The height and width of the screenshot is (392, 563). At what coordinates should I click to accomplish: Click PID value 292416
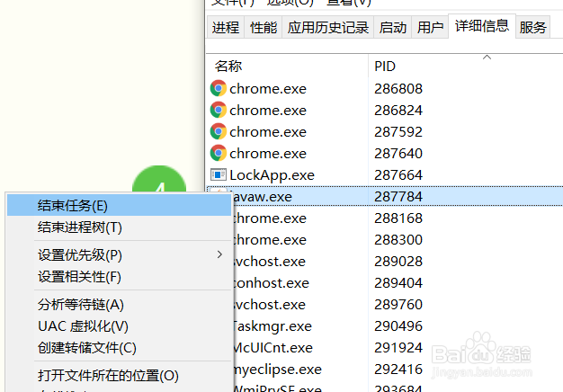pyautogui.click(x=398, y=369)
